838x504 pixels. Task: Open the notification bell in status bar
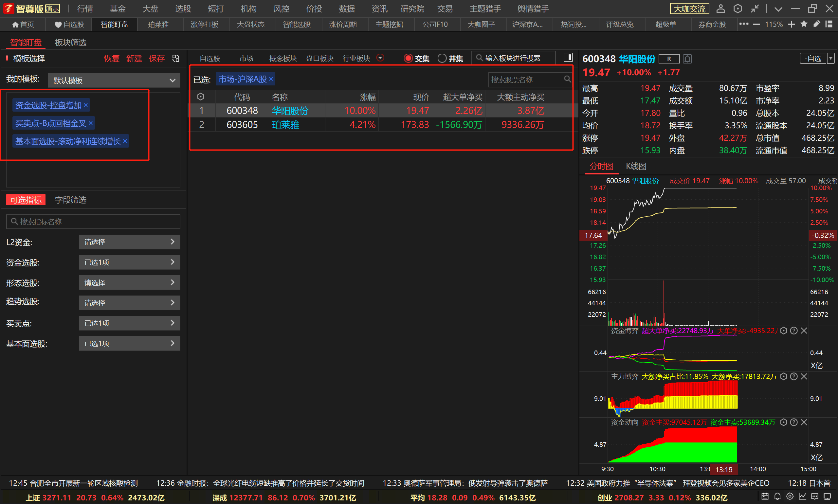[777, 496]
